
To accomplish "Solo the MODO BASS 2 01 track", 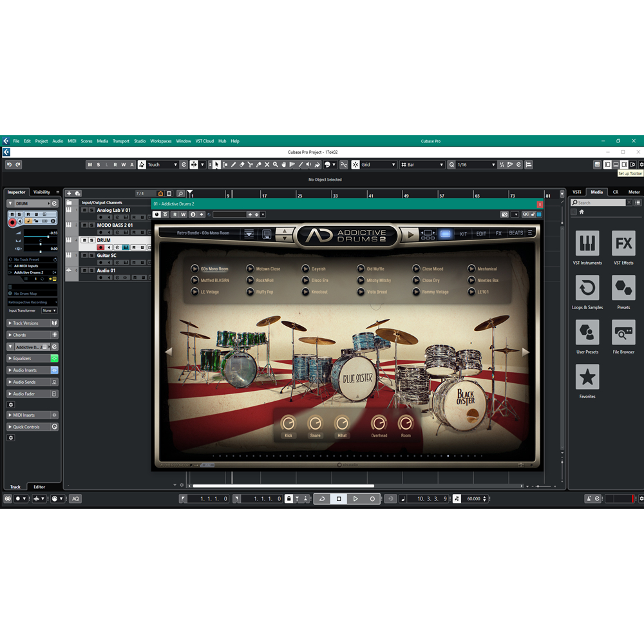I will pyautogui.click(x=92, y=225).
